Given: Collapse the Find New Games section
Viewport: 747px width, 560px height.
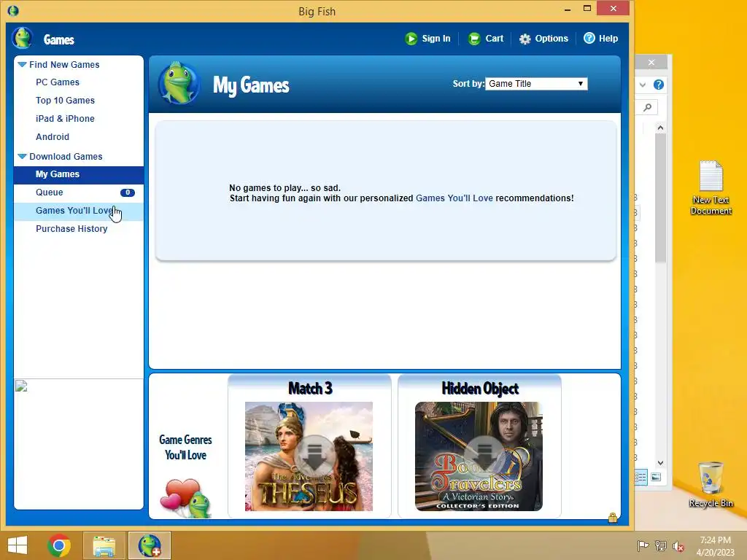Looking at the screenshot, I should [22, 64].
